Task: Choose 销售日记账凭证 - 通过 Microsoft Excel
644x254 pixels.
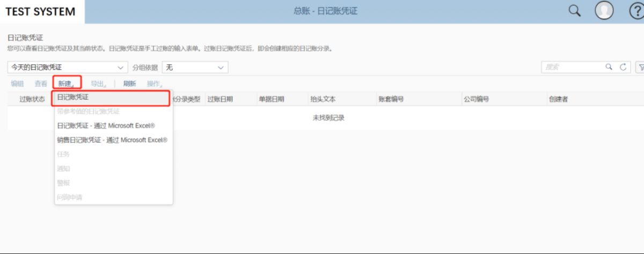Action: [x=112, y=140]
